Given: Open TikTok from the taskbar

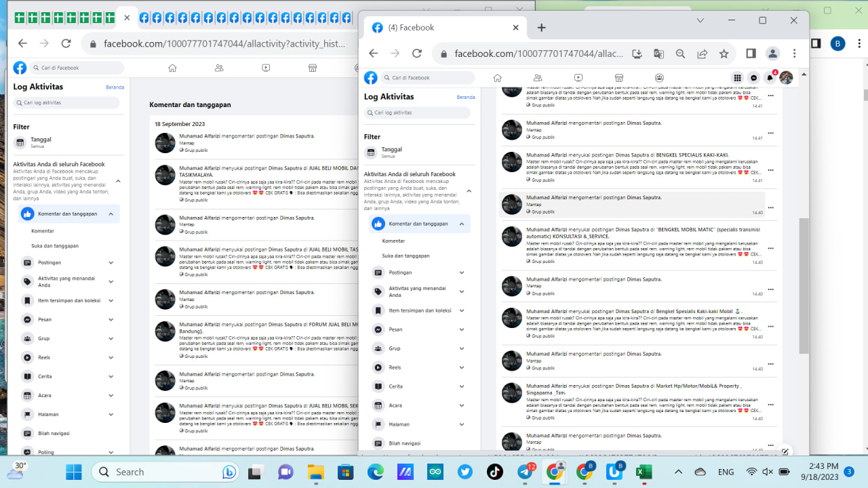Looking at the screenshot, I should 495,472.
